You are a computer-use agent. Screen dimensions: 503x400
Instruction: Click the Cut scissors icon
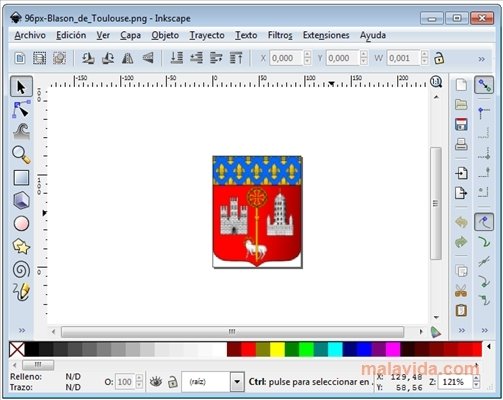[461, 291]
